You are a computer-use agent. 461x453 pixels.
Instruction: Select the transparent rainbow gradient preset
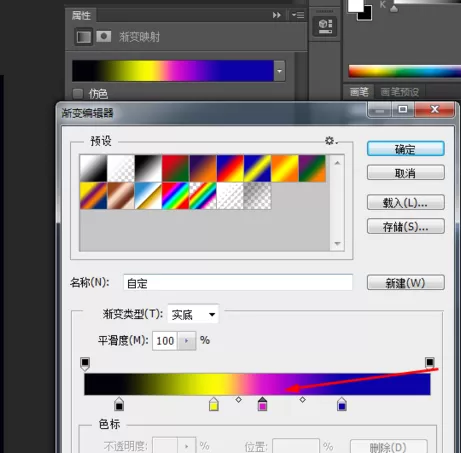(203, 196)
